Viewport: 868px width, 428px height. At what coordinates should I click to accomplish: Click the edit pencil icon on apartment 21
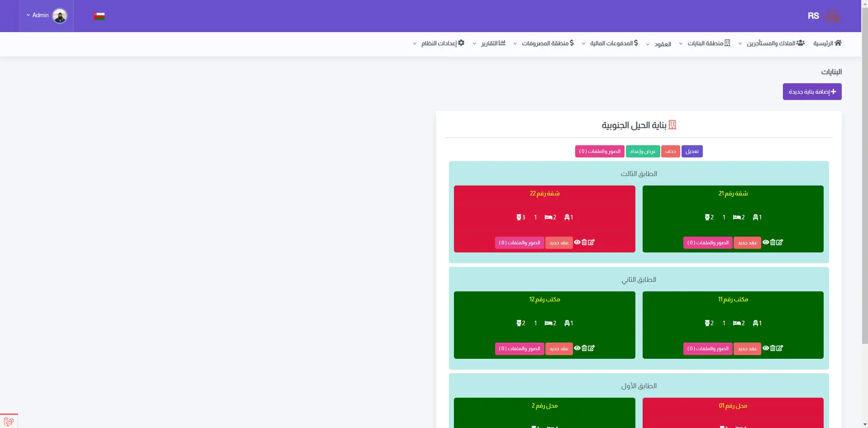780,243
